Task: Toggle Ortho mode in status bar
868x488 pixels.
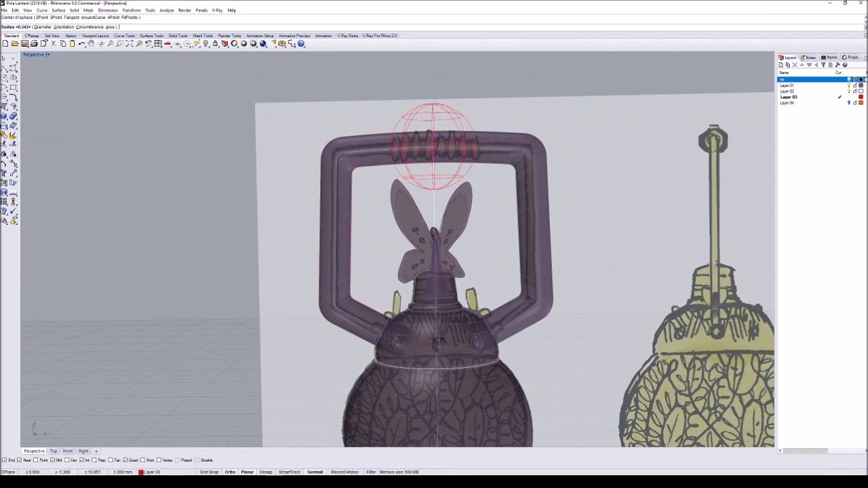Action: tap(230, 472)
